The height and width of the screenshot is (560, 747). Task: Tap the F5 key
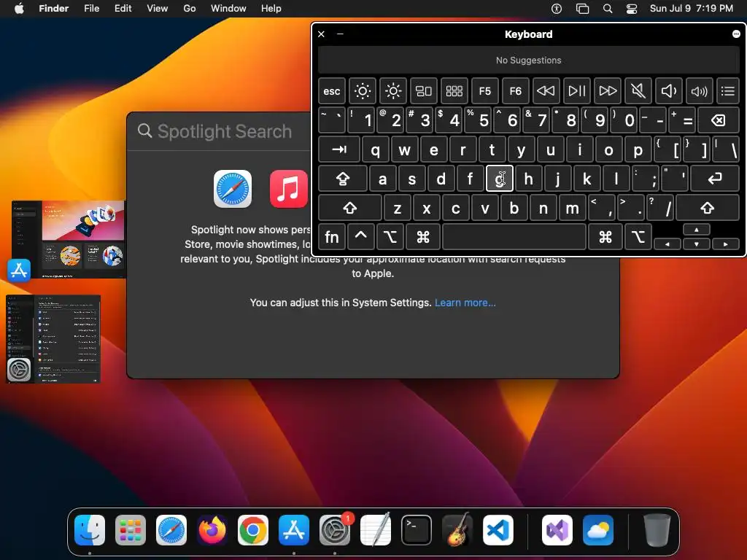pyautogui.click(x=484, y=91)
